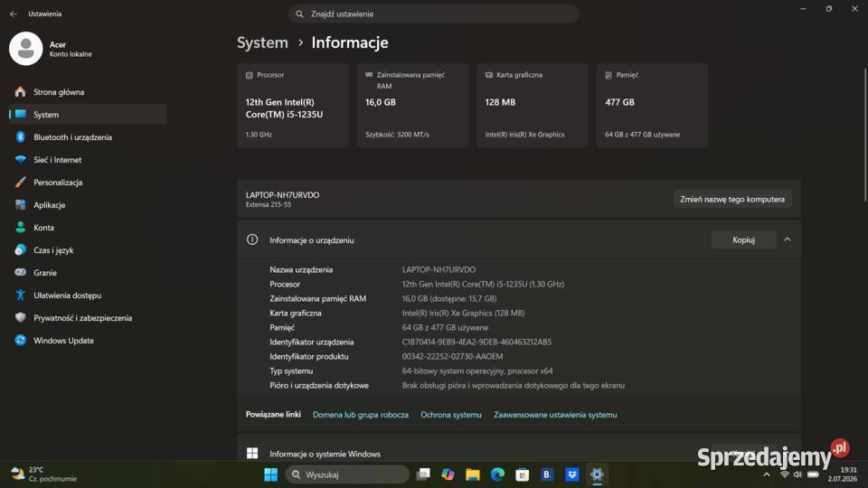Open Microsoft Store from taskbar
Viewport: 868px width, 488px height.
click(522, 474)
